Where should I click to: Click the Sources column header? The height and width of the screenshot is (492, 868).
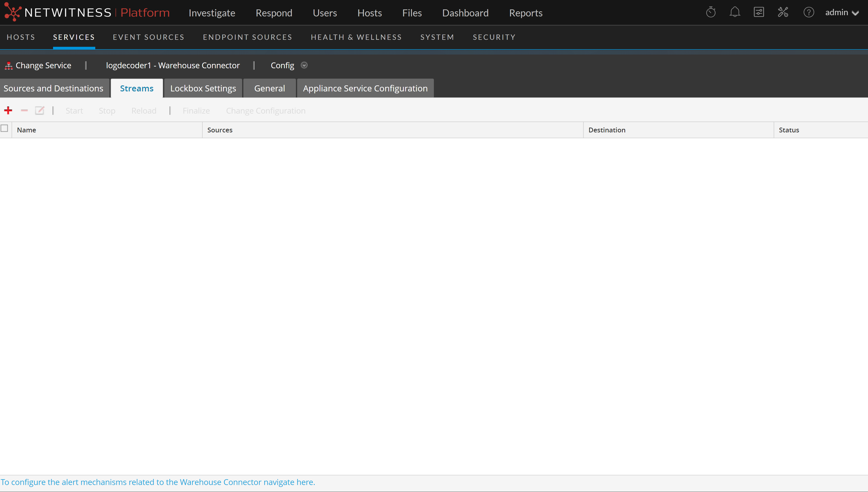coord(220,130)
